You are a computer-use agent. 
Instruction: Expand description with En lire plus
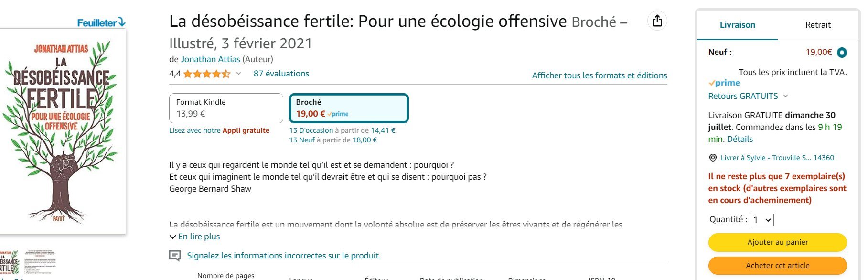[x=195, y=237]
